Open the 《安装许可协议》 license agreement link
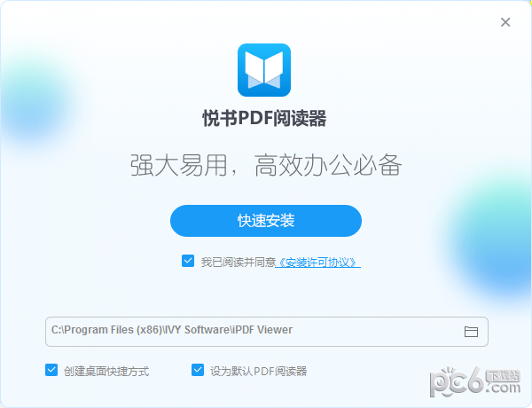This screenshot has width=532, height=408. click(318, 263)
